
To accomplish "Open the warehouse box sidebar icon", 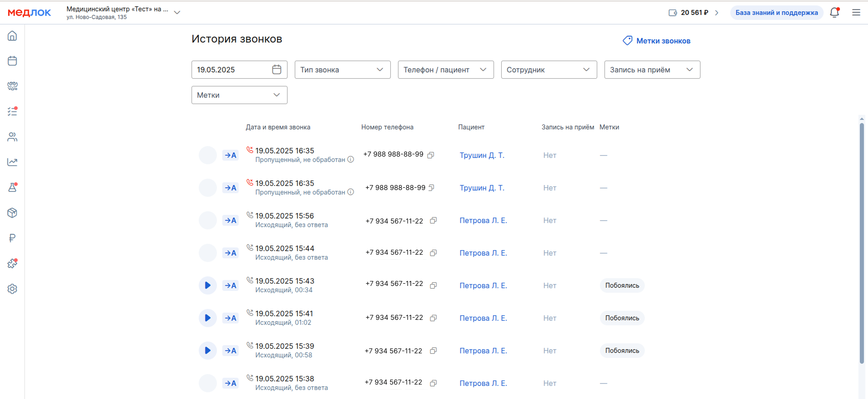I will [x=12, y=213].
